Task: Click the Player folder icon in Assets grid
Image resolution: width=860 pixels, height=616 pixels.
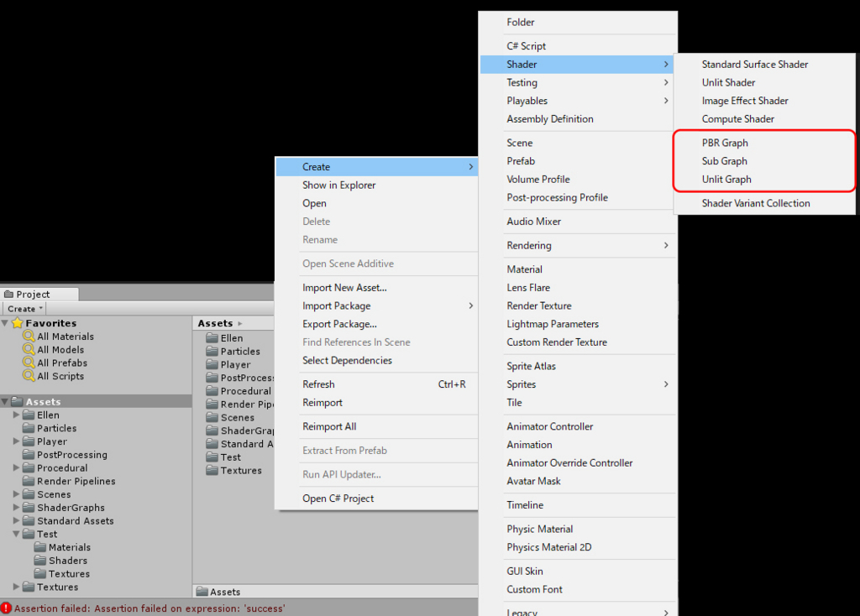Action: [x=212, y=364]
